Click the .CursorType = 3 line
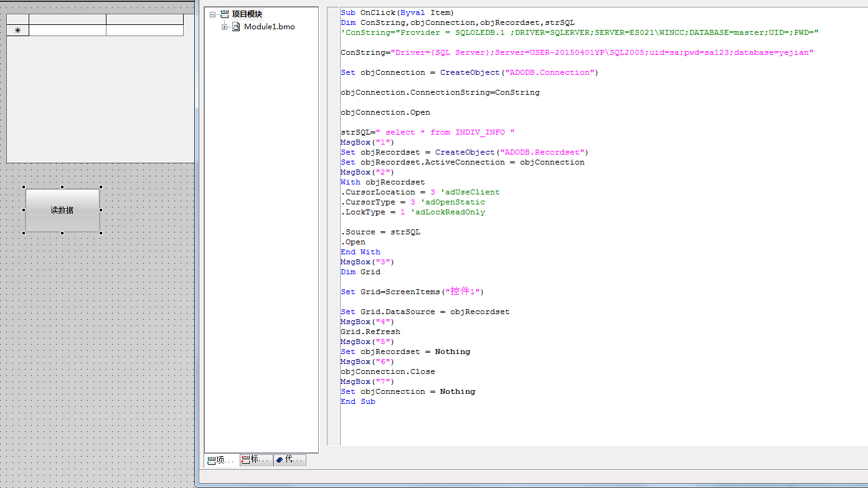The width and height of the screenshot is (868, 488). coord(413,202)
